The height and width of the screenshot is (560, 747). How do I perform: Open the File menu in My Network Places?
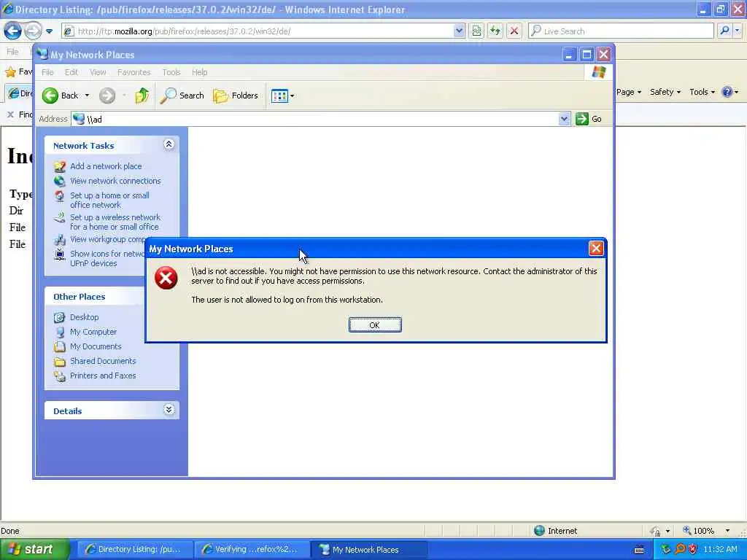tap(47, 72)
